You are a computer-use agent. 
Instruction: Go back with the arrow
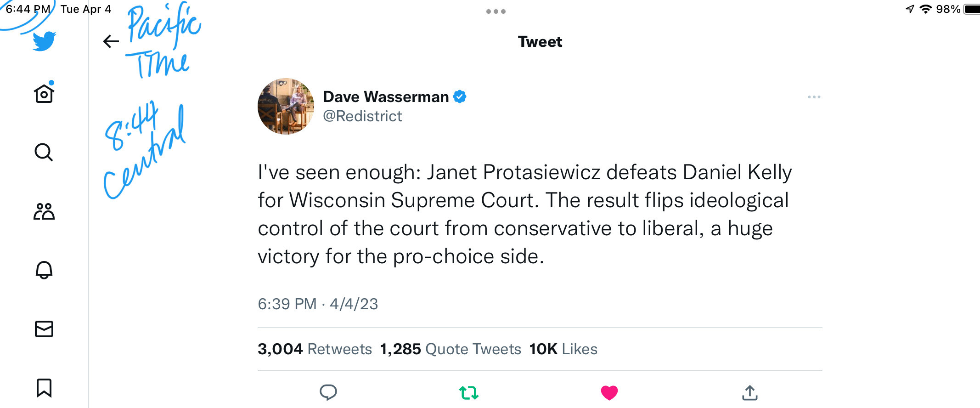111,41
